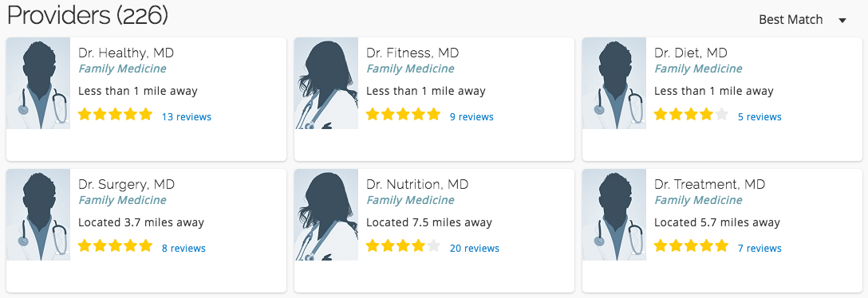Click Dr. Diet's four-star rating

click(x=691, y=115)
